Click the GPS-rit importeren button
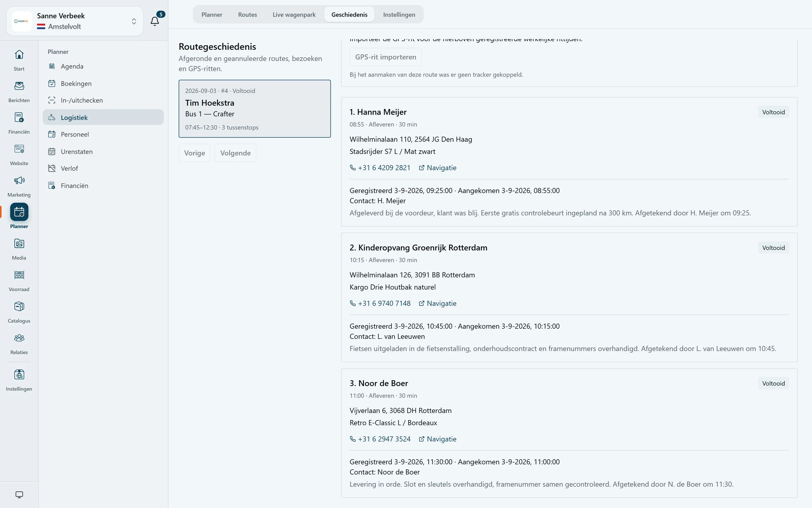Screen dimensions: 812x508 click(x=385, y=57)
